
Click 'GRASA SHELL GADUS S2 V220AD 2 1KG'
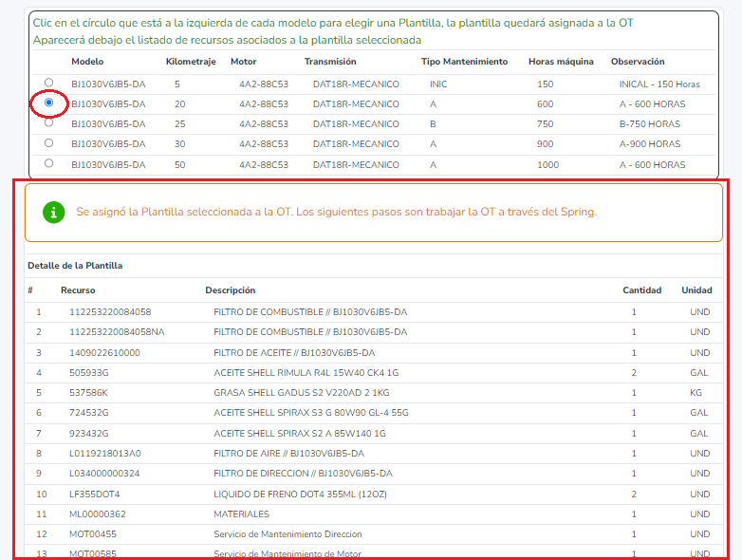(x=302, y=392)
